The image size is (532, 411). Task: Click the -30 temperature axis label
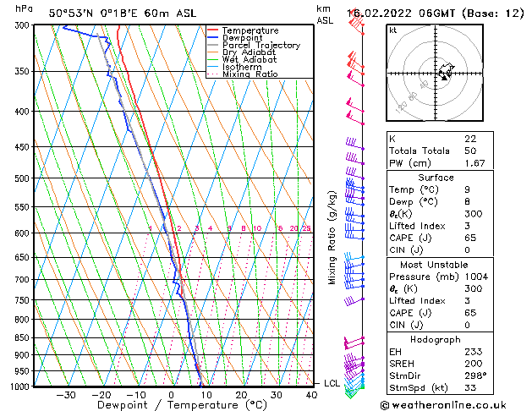[x=66, y=395]
